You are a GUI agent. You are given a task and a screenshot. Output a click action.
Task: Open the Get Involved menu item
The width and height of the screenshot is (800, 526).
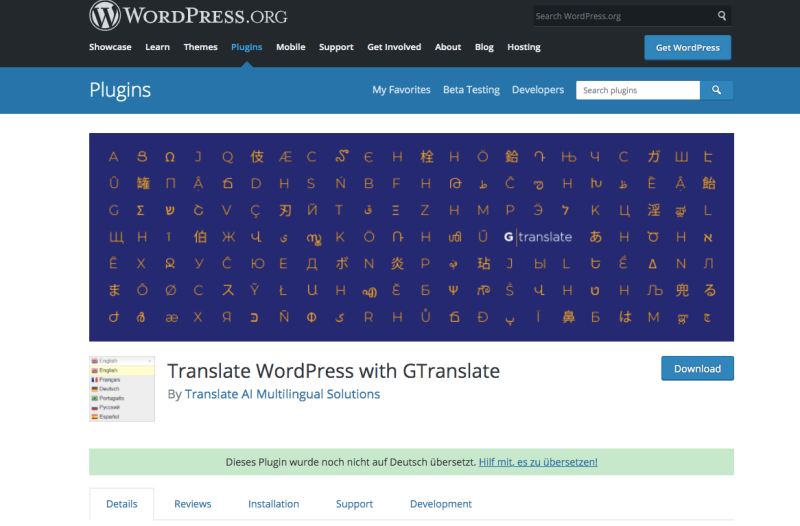[x=394, y=47]
